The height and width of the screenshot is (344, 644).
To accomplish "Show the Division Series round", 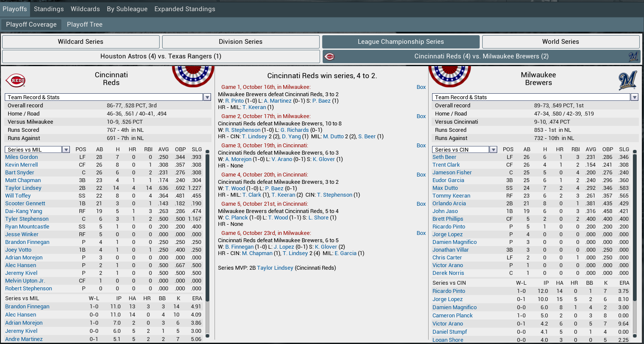I will point(241,42).
